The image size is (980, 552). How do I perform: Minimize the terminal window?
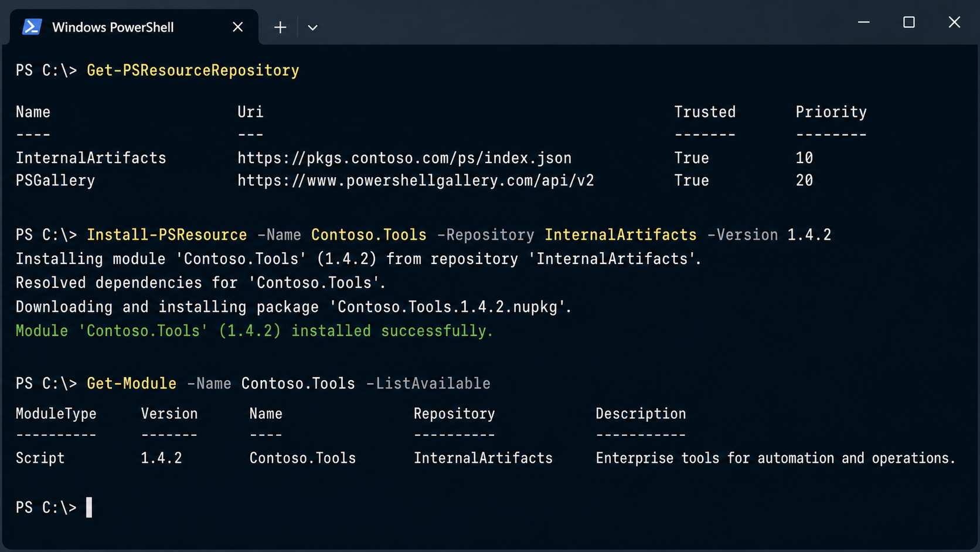coord(863,22)
